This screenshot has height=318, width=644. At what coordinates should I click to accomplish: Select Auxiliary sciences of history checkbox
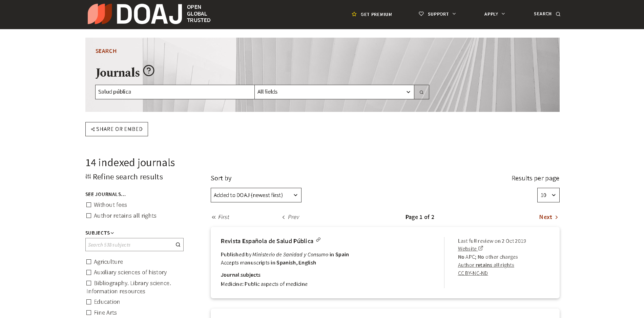(x=89, y=272)
